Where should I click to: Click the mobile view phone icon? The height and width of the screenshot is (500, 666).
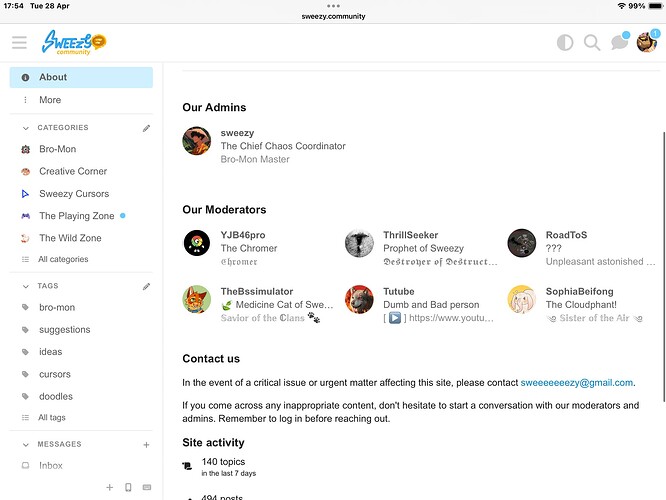point(128,487)
